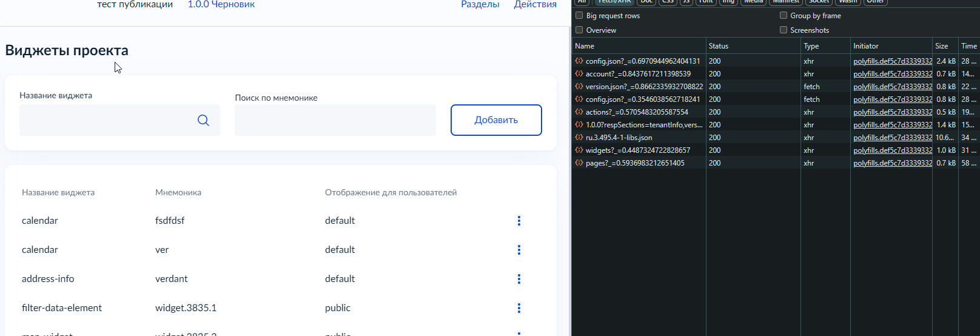The width and height of the screenshot is (980, 336).
Task: Focus the Название виджета search field
Action: [119, 120]
